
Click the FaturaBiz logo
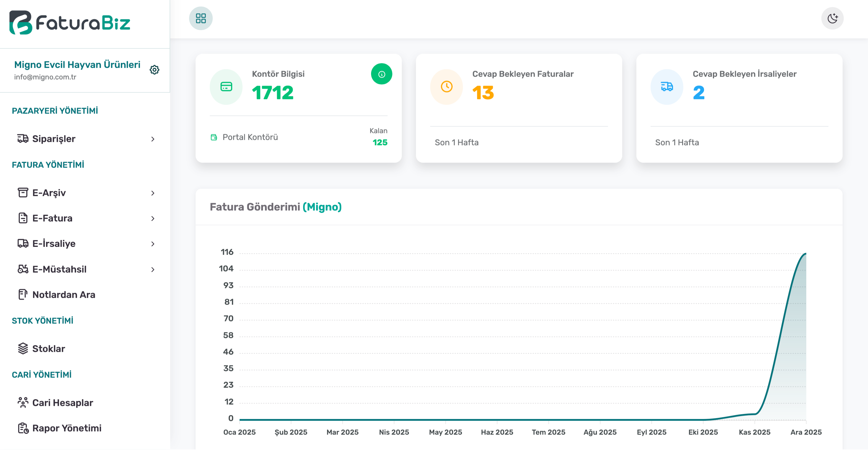coord(70,22)
